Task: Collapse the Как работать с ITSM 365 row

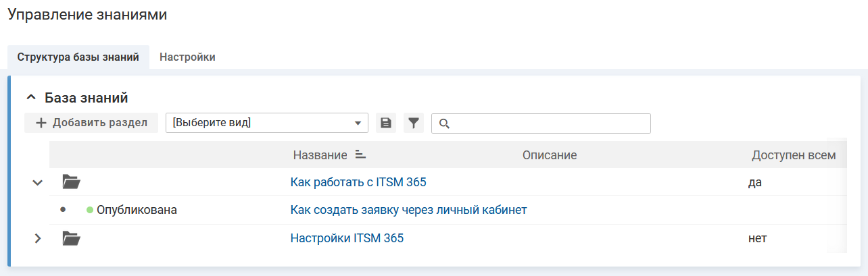Action: pos(38,182)
